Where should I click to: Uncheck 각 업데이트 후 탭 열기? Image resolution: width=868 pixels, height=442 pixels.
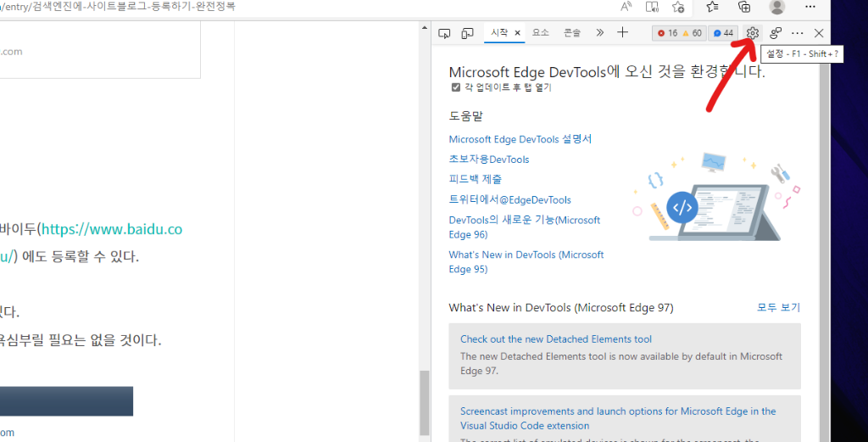(455, 87)
